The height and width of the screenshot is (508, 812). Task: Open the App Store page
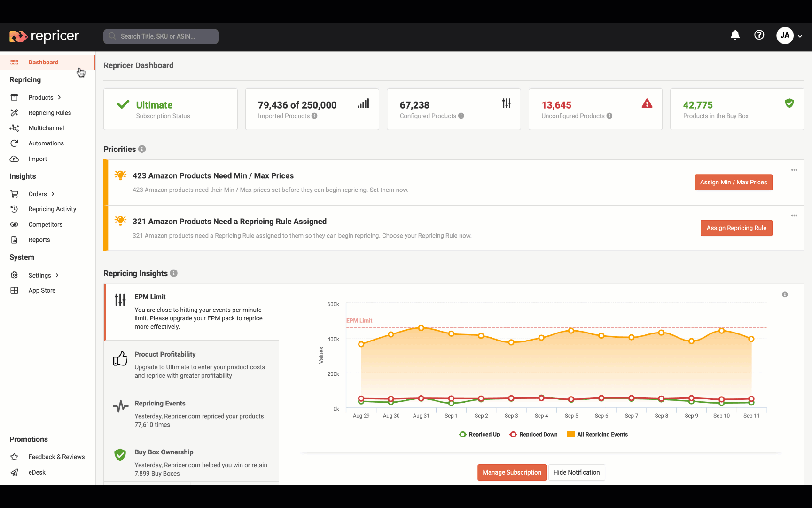click(x=42, y=291)
